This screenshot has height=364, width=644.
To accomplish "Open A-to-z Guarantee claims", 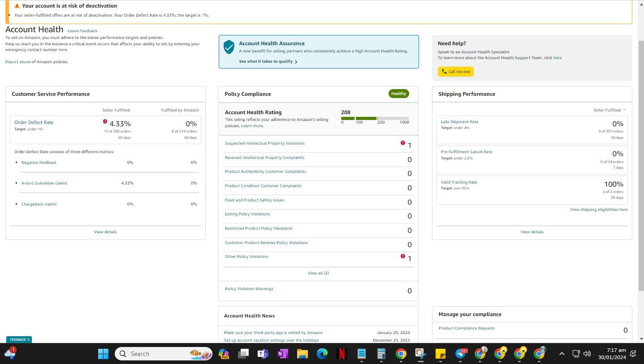I will click(x=44, y=183).
